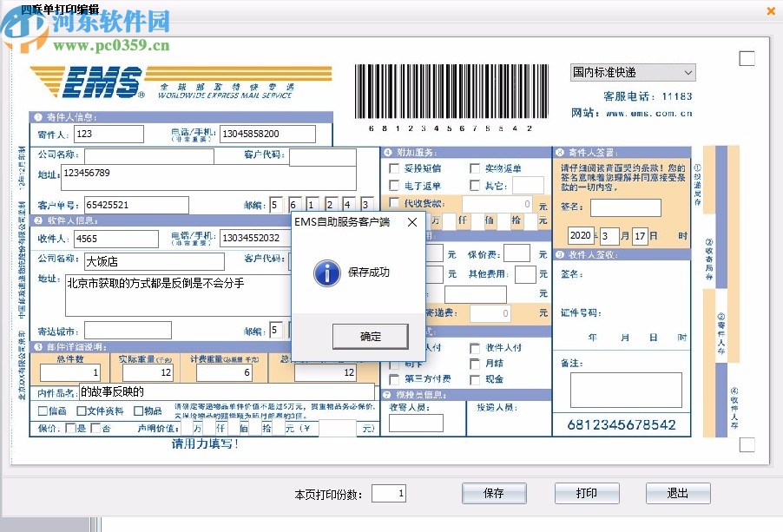The height and width of the screenshot is (532, 783).
Task: Click the 退出 button
Action: 678,493
